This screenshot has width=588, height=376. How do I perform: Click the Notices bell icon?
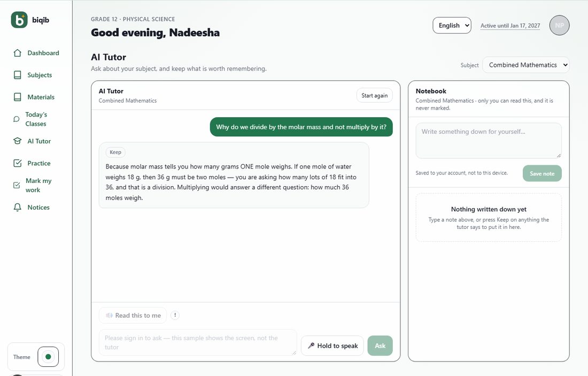pyautogui.click(x=17, y=208)
